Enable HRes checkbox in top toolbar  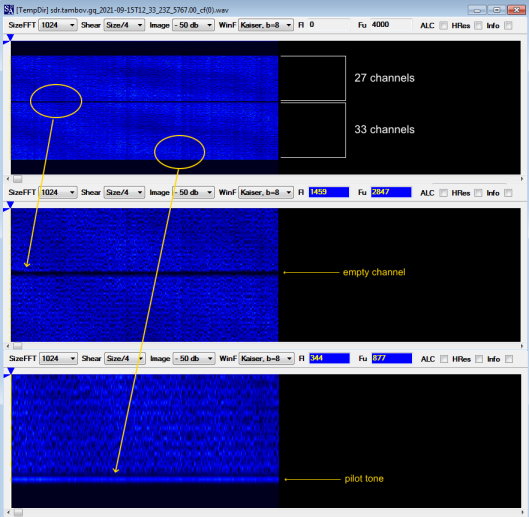click(x=478, y=25)
